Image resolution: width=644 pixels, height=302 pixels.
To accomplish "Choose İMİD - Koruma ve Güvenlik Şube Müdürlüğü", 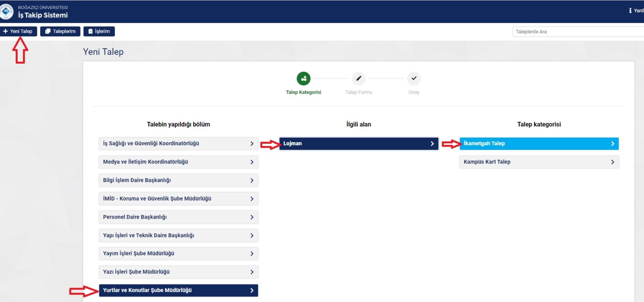I will [x=178, y=199].
